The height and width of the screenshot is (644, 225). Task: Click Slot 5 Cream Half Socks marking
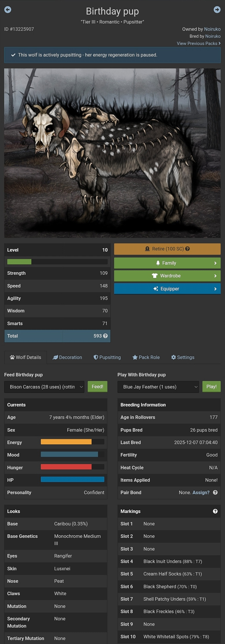pyautogui.click(x=173, y=574)
